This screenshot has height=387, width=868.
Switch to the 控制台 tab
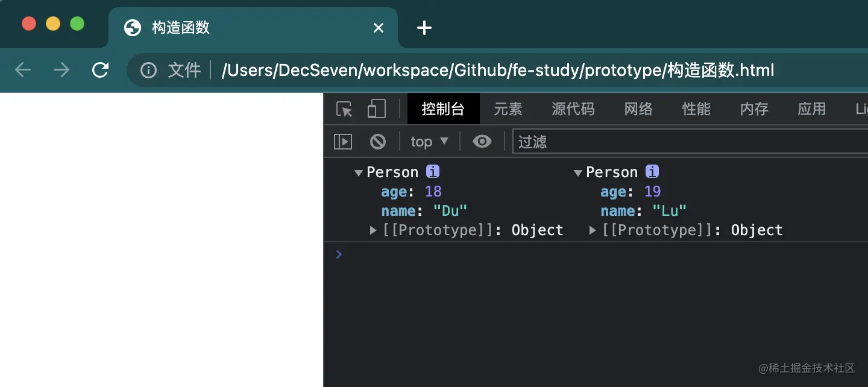point(443,109)
